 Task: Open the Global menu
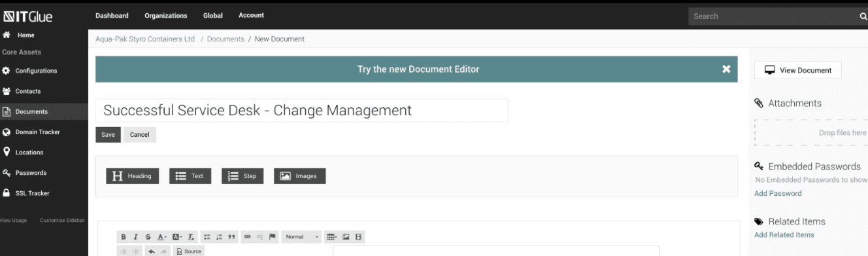[x=213, y=16]
